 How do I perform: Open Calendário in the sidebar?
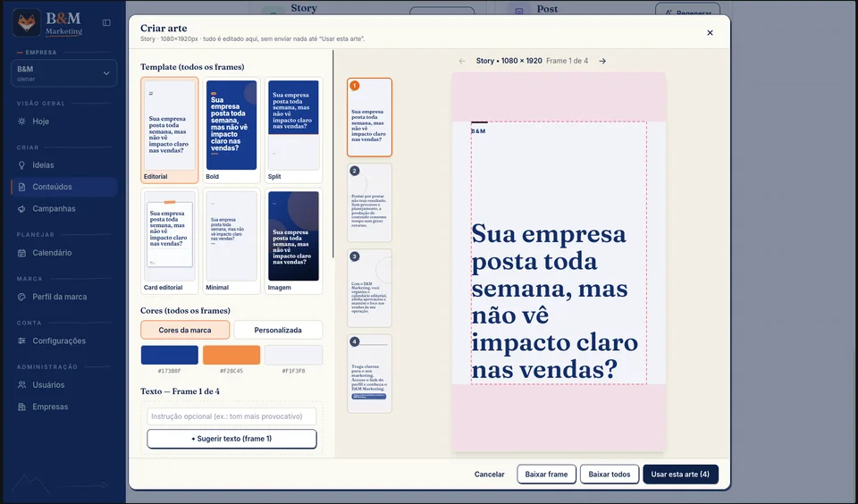pos(64,253)
